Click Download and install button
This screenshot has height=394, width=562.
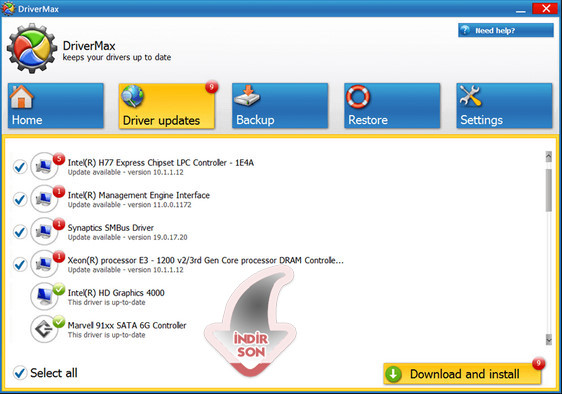462,374
